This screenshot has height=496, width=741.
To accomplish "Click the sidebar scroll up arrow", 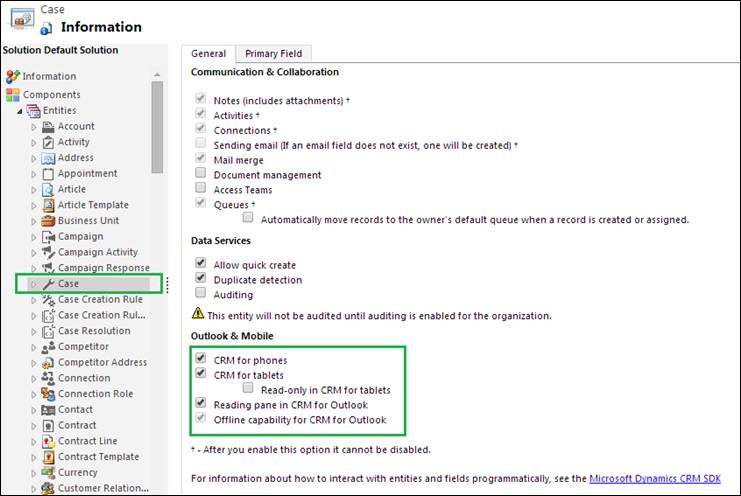I will coord(157,75).
